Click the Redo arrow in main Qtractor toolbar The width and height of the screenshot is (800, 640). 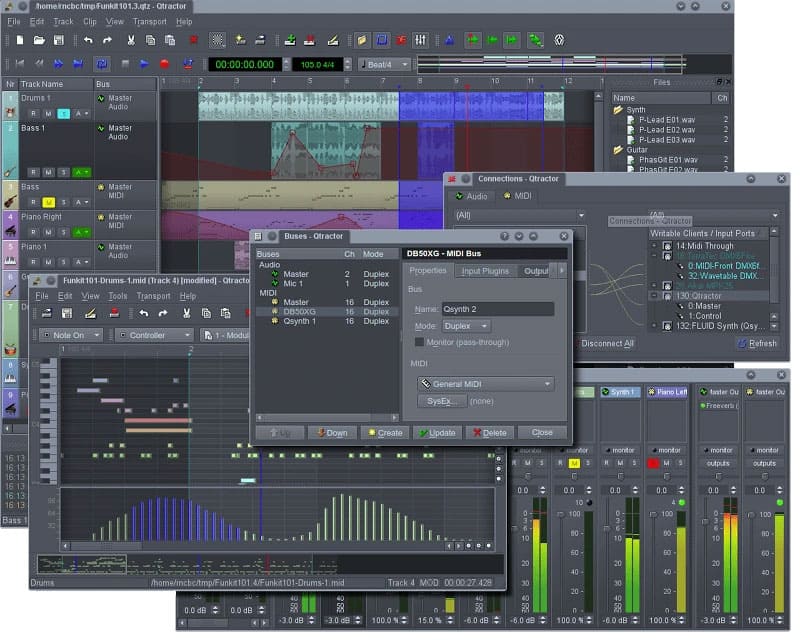click(x=107, y=40)
